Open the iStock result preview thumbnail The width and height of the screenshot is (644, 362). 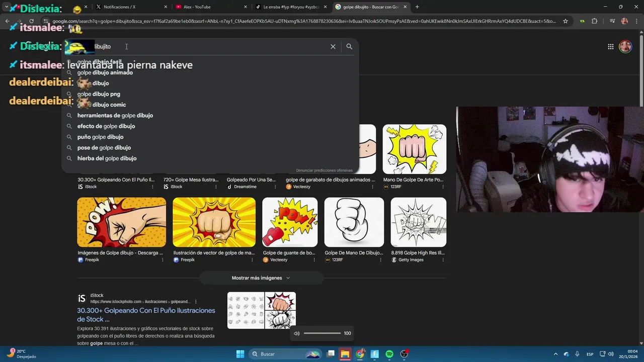tap(262, 310)
